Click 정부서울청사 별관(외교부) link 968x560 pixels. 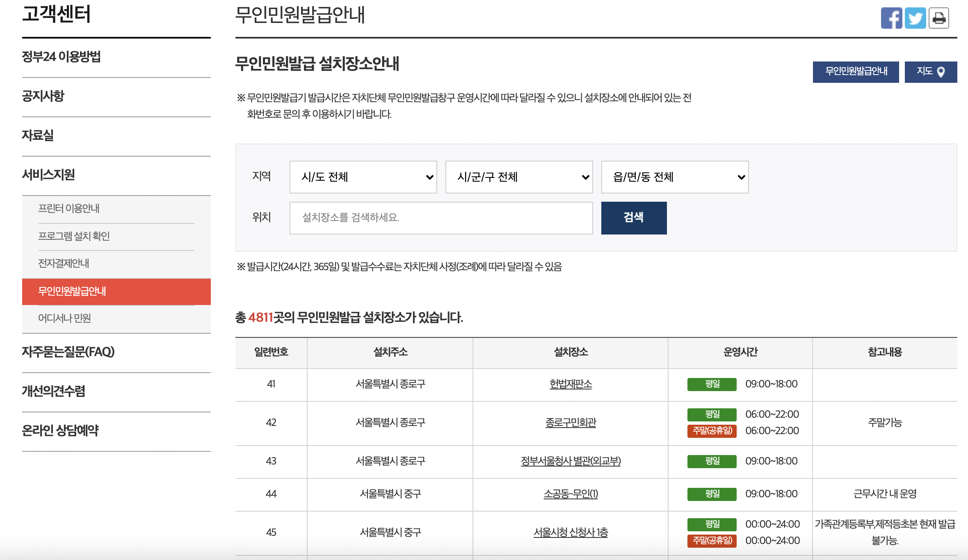tap(571, 461)
